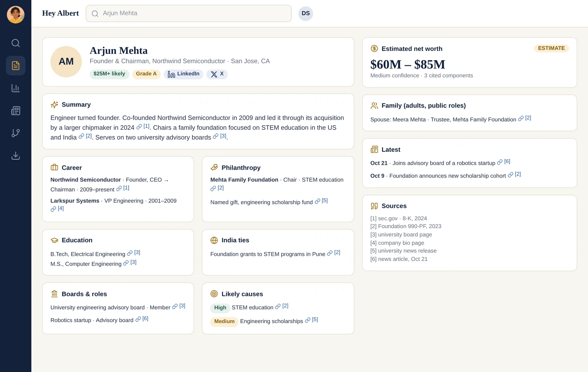Open citation [4] under Larkspur Systems
The image size is (588, 372).
click(x=57, y=209)
